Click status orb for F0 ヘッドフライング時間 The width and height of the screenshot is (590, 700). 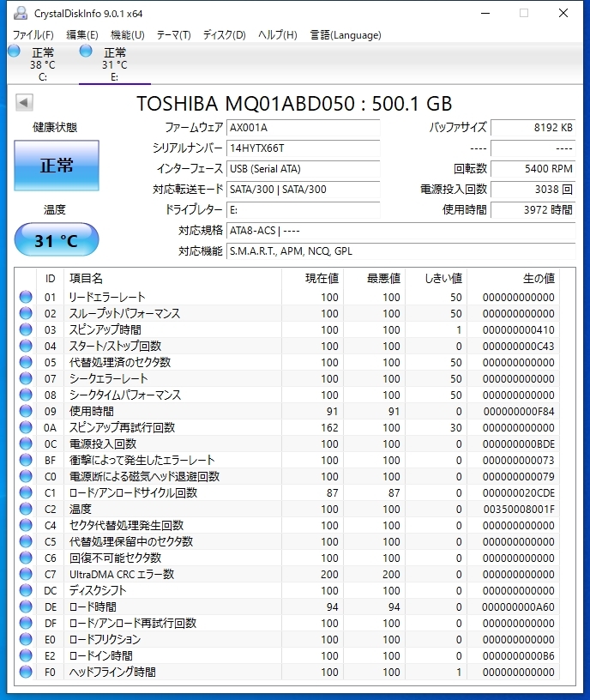(x=26, y=672)
